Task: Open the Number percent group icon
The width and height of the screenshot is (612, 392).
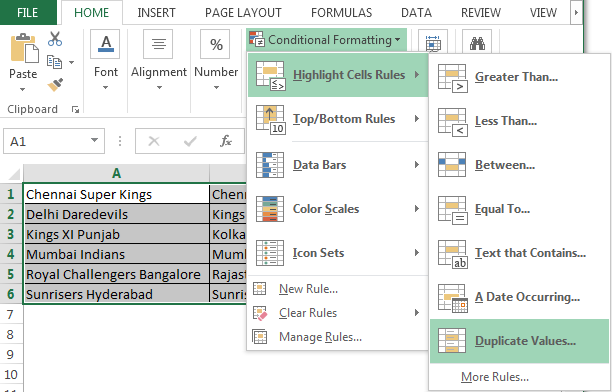Action: click(x=216, y=44)
